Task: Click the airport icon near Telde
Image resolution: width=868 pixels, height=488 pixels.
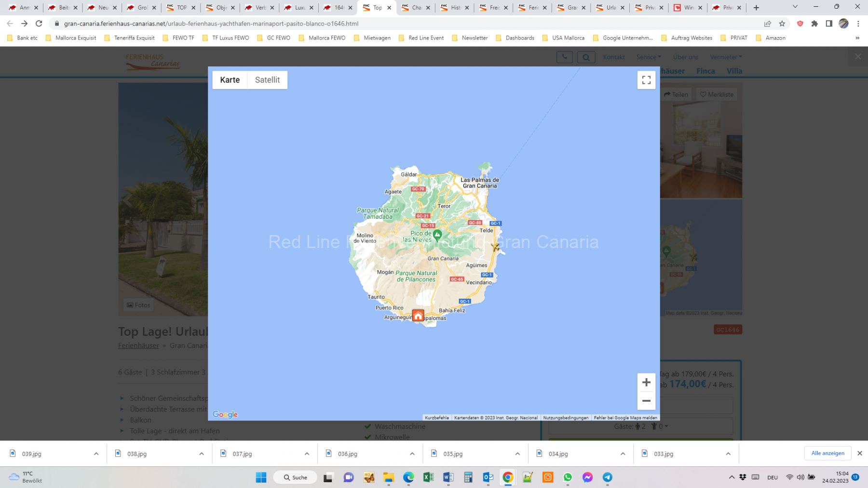Action: pyautogui.click(x=495, y=247)
